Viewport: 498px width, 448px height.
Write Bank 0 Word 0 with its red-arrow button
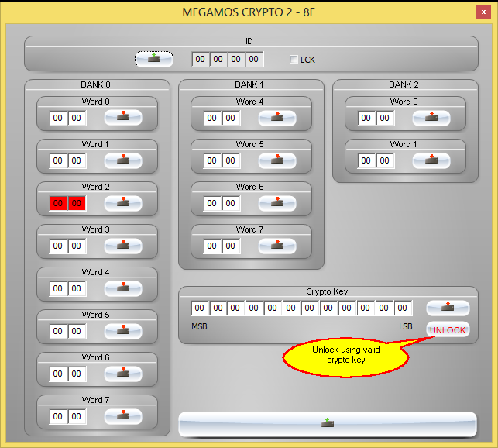(123, 118)
